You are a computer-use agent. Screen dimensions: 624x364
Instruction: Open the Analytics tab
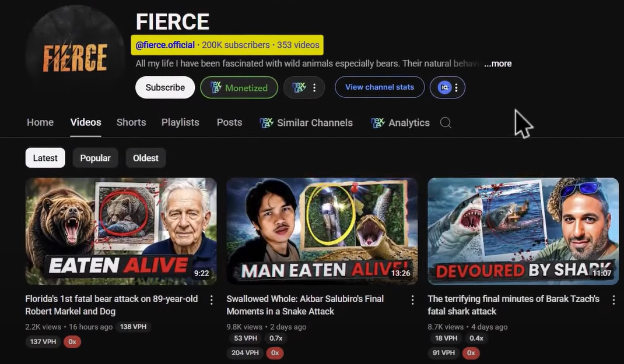tap(400, 122)
